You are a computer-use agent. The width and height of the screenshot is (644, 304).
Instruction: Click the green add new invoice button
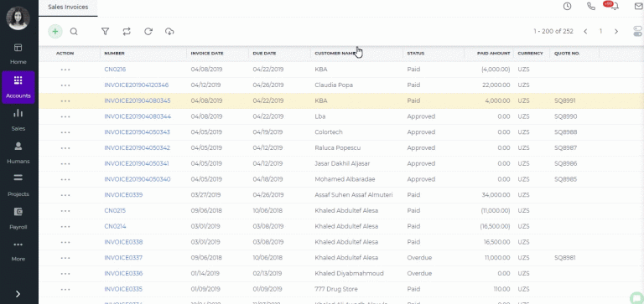pyautogui.click(x=55, y=32)
